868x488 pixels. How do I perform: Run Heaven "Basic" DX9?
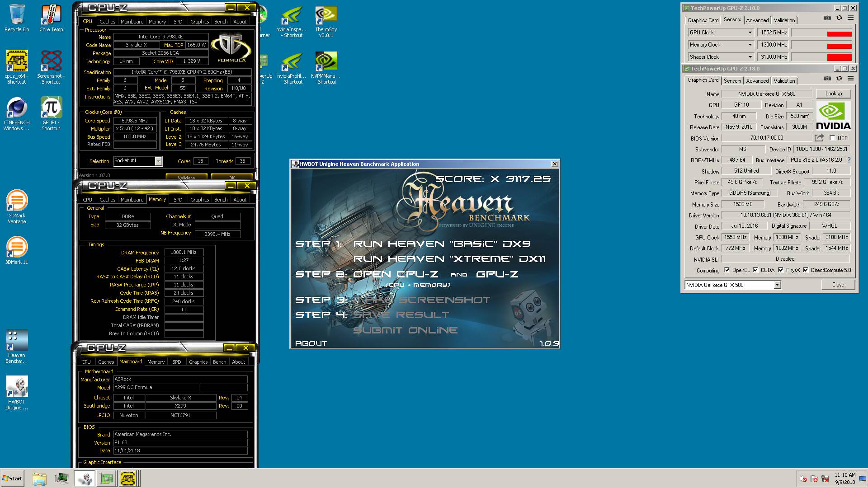[x=442, y=244]
